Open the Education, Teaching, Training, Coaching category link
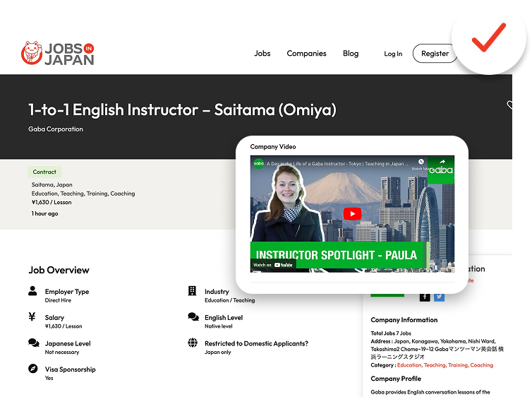This screenshot has height=397, width=532. pos(445,365)
